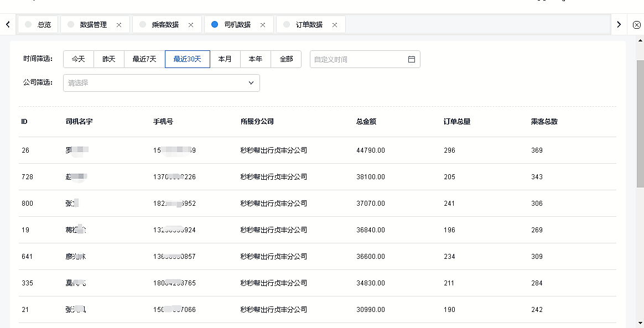
Task: Click the dropdown chevron in company filter
Action: 251,83
